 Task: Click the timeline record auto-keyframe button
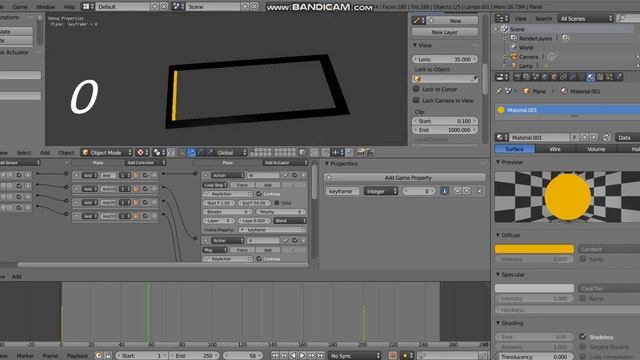click(x=393, y=356)
